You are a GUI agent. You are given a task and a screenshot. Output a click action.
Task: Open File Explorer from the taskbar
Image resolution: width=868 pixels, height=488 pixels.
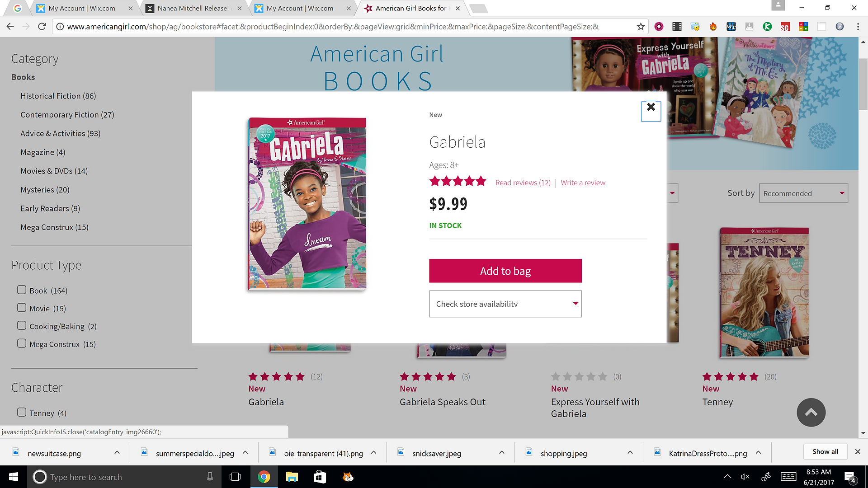[x=292, y=477]
